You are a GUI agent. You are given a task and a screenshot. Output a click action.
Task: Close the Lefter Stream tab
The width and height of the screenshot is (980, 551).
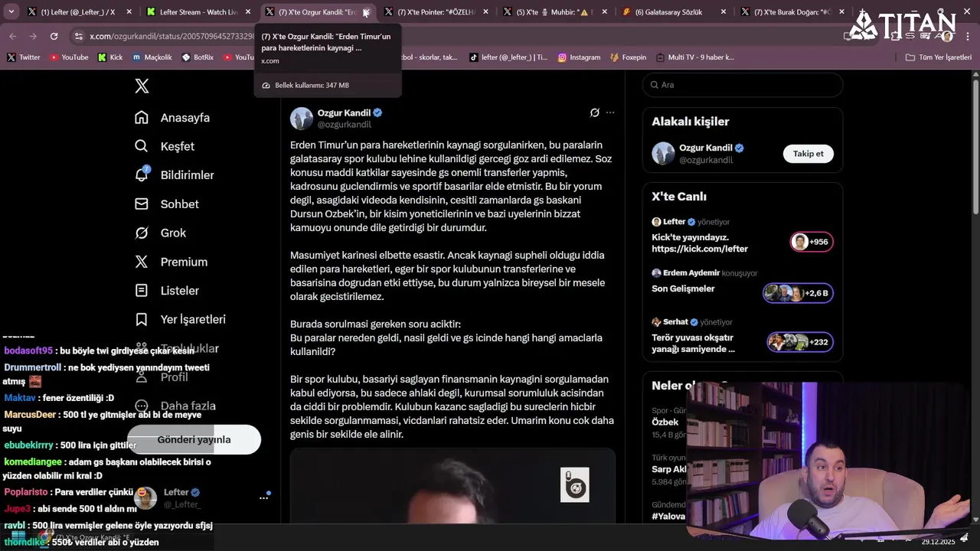click(247, 12)
